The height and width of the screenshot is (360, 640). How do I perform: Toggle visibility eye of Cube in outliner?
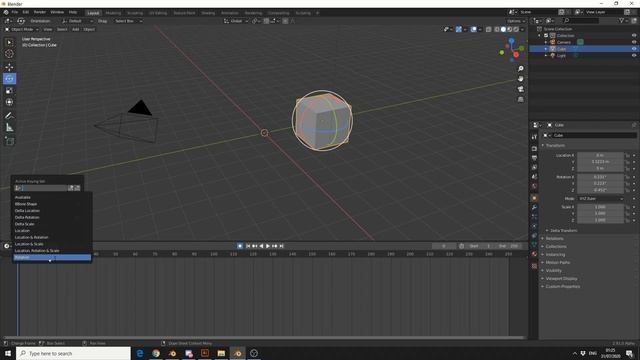click(x=634, y=49)
